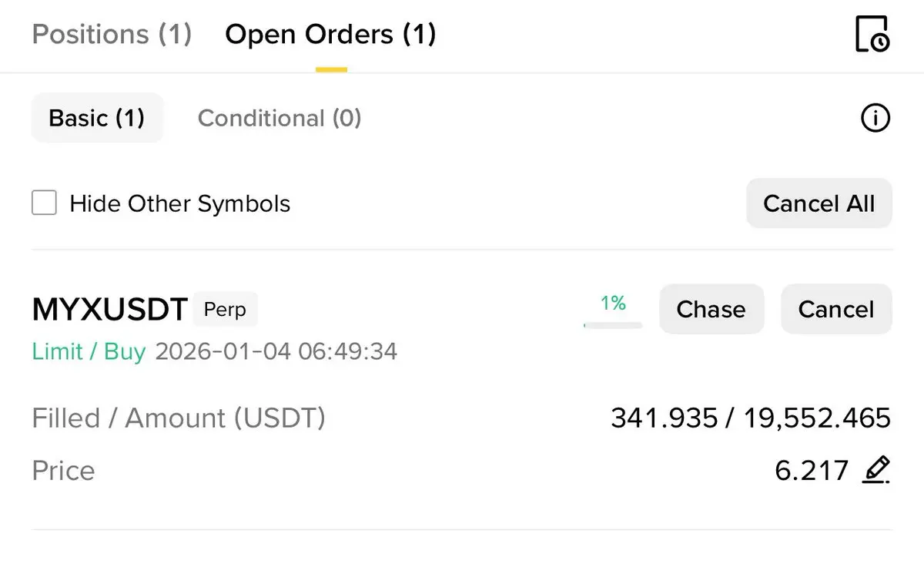The width and height of the screenshot is (924, 564).
Task: Toggle the Hide Other Symbols checkbox
Action: tap(44, 203)
